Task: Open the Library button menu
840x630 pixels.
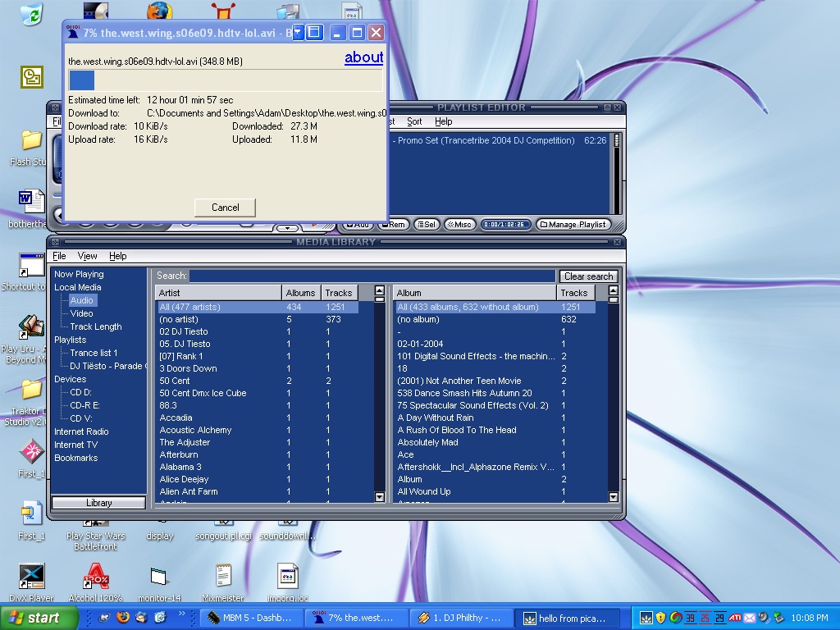Action: coord(98,503)
